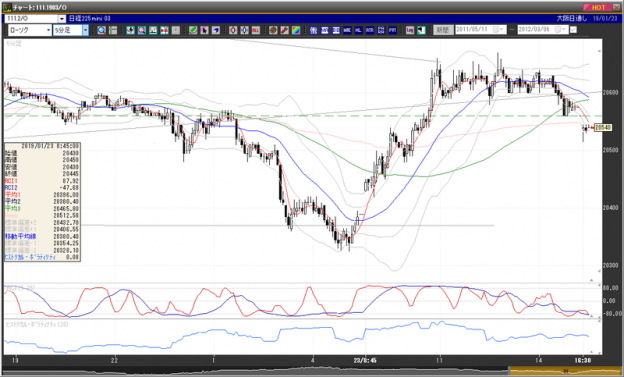The height and width of the screenshot is (377, 624).
Task: Choose the arrow cursor pointer tool
Action: 205,30
